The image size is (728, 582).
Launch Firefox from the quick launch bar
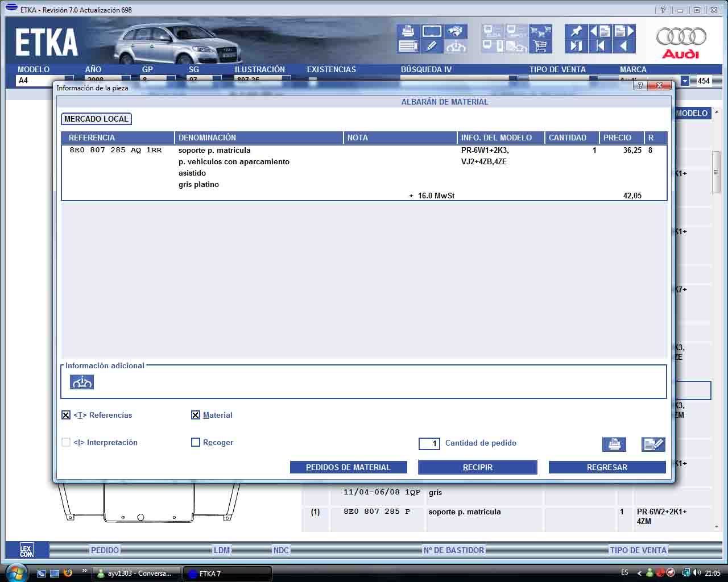point(68,573)
